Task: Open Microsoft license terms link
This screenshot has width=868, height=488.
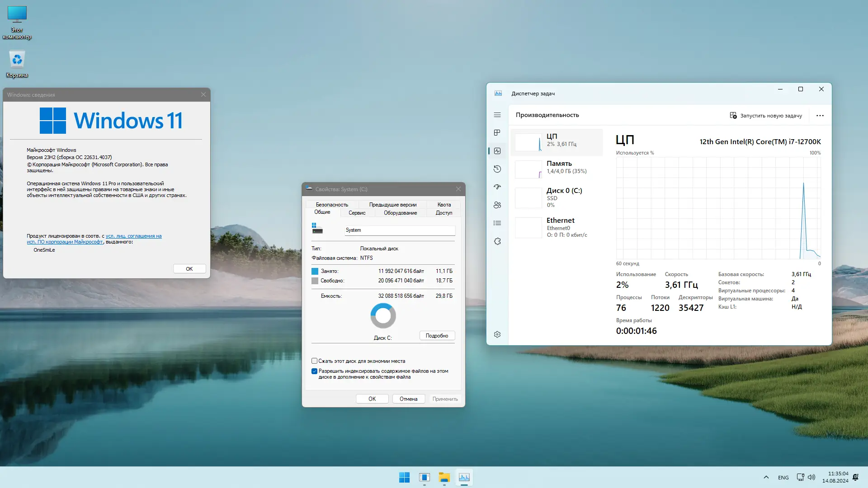Action: point(133,236)
